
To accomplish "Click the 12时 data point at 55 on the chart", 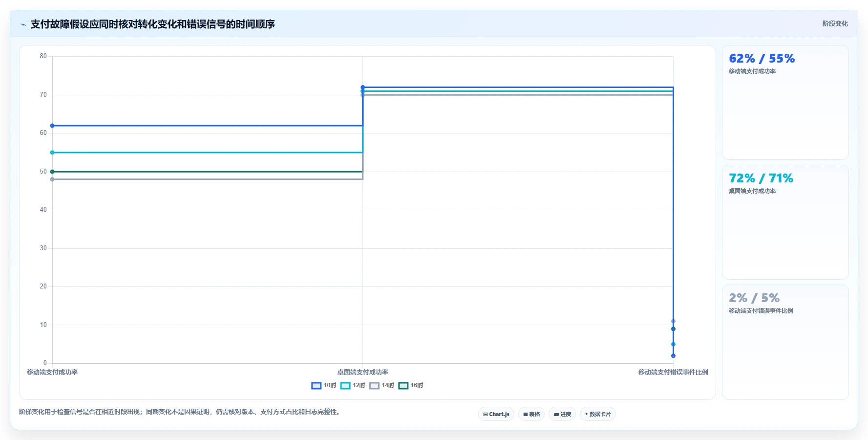I will (x=52, y=153).
